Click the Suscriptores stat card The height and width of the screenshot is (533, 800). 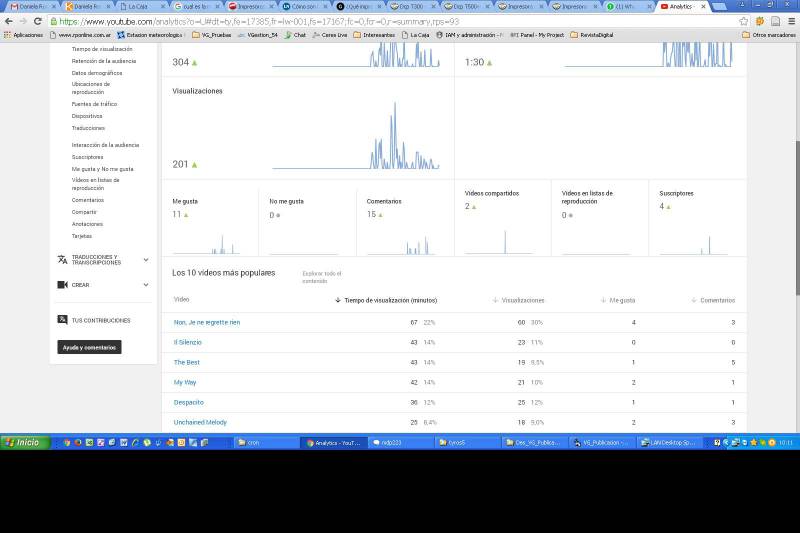click(698, 218)
